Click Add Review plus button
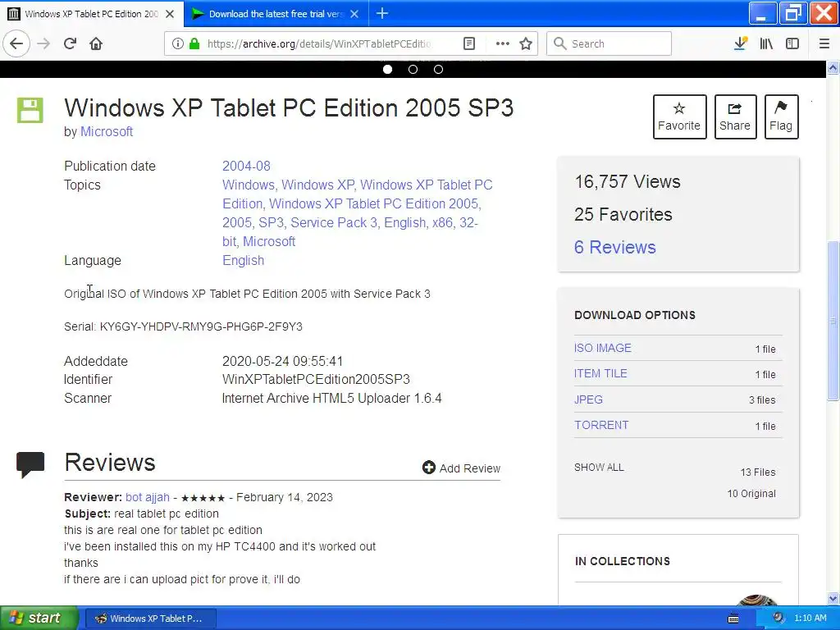This screenshot has width=840, height=630. point(461,468)
